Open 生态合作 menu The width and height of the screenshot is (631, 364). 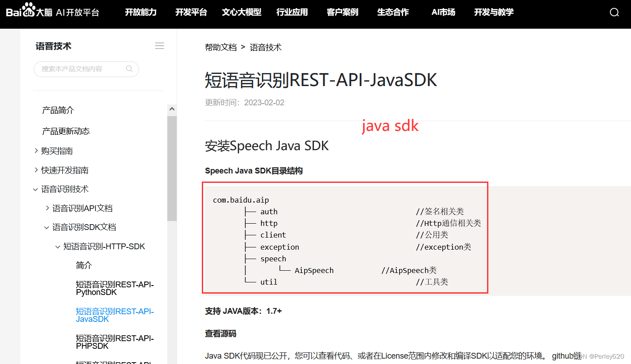coord(393,12)
